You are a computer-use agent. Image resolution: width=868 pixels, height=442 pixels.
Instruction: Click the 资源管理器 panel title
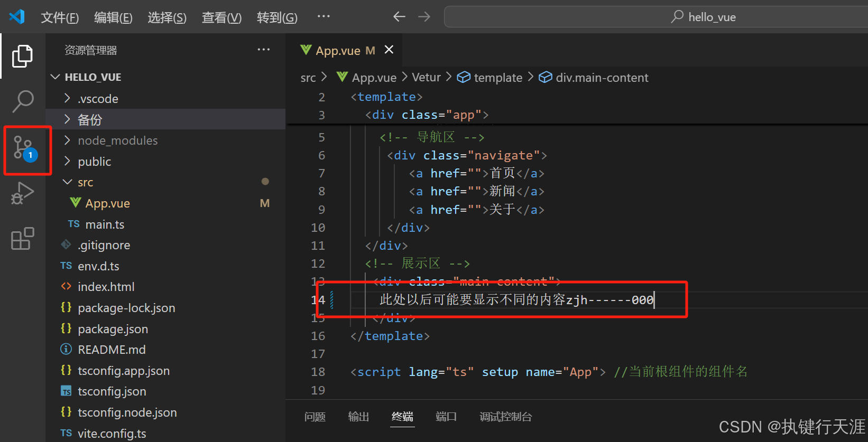click(90, 50)
